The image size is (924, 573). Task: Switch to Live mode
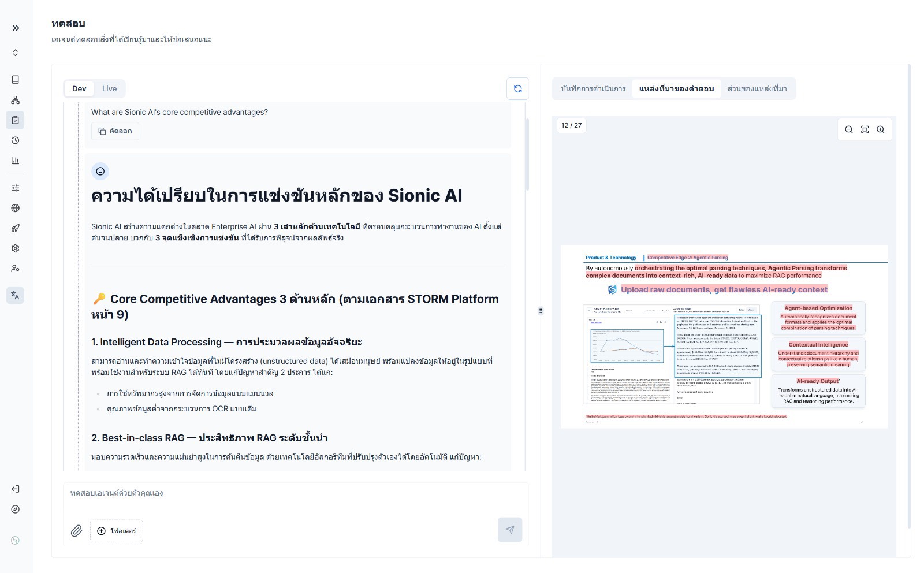(x=109, y=88)
